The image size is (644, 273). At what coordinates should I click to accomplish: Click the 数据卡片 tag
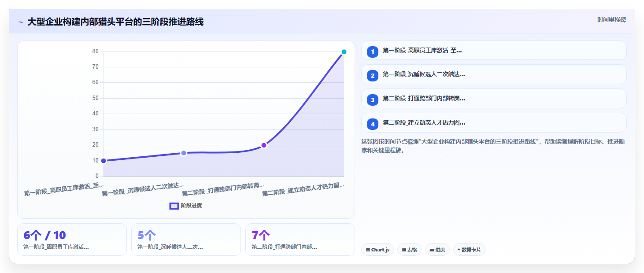pyautogui.click(x=469, y=250)
